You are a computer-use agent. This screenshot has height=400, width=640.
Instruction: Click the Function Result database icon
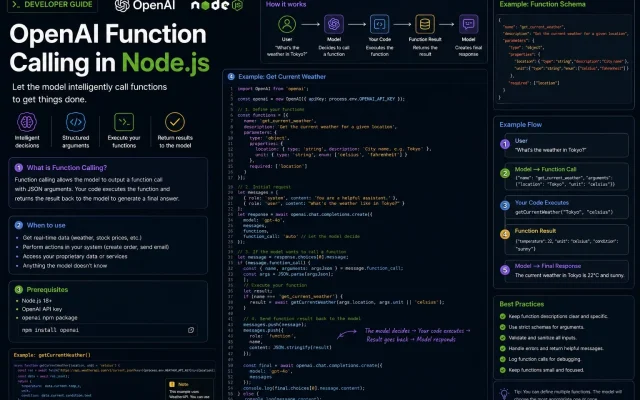point(424,24)
